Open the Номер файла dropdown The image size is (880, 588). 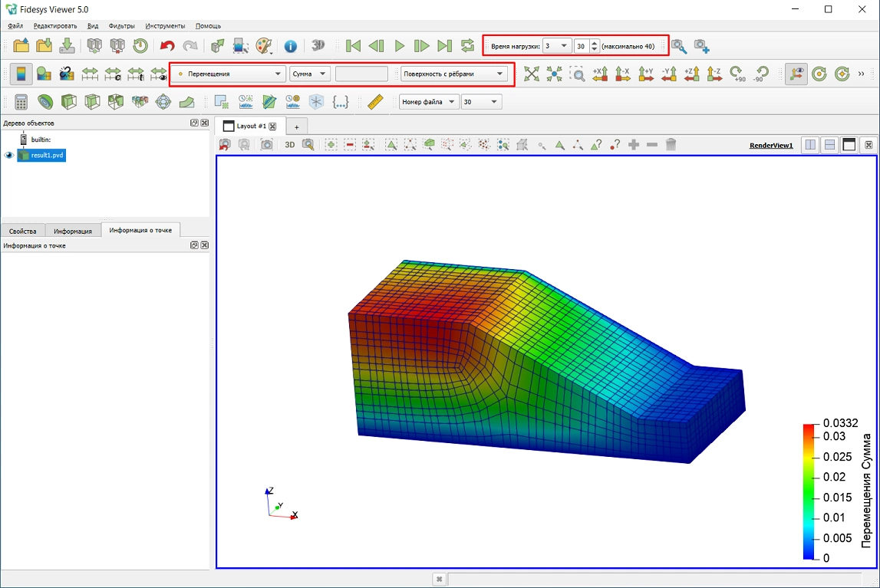(428, 101)
